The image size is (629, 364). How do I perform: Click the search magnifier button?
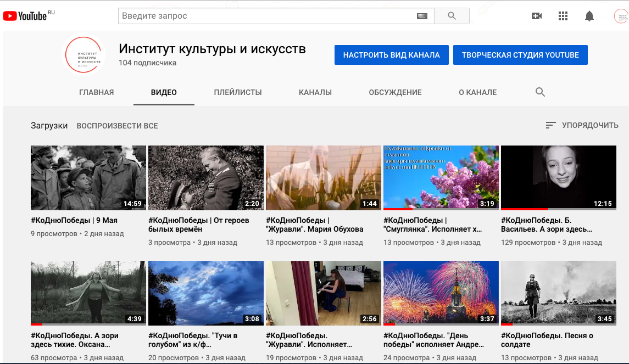coord(452,16)
